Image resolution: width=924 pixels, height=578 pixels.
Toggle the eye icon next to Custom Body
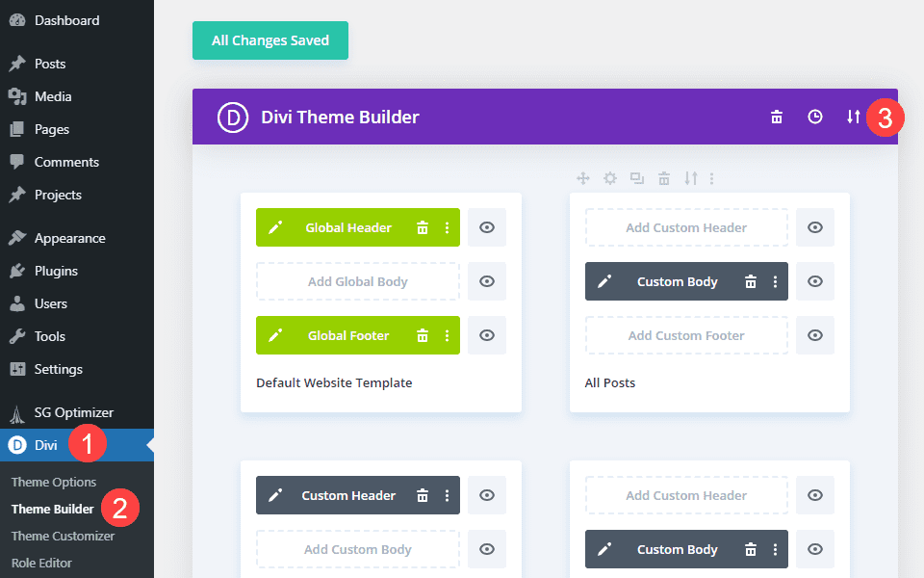[x=814, y=281]
